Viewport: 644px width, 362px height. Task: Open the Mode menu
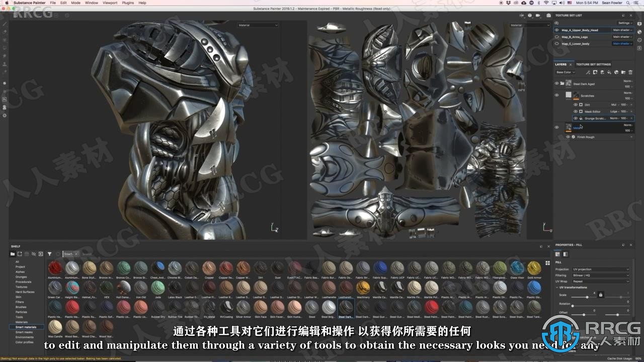click(75, 3)
